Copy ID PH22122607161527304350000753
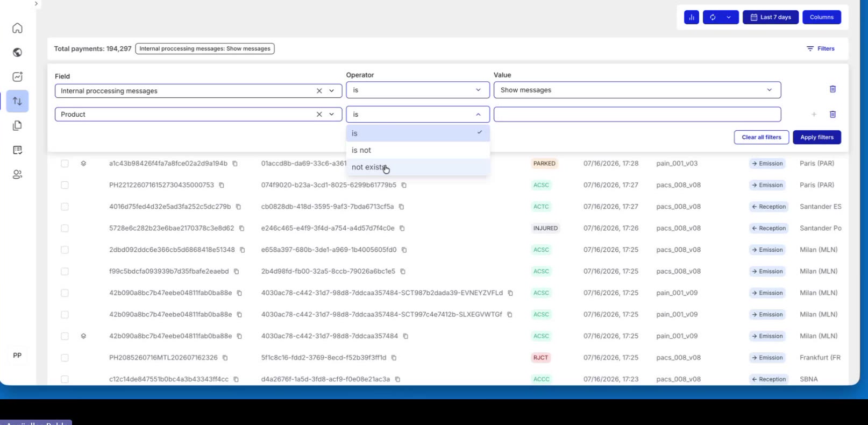Screen dimensions: 868x425 222,185
